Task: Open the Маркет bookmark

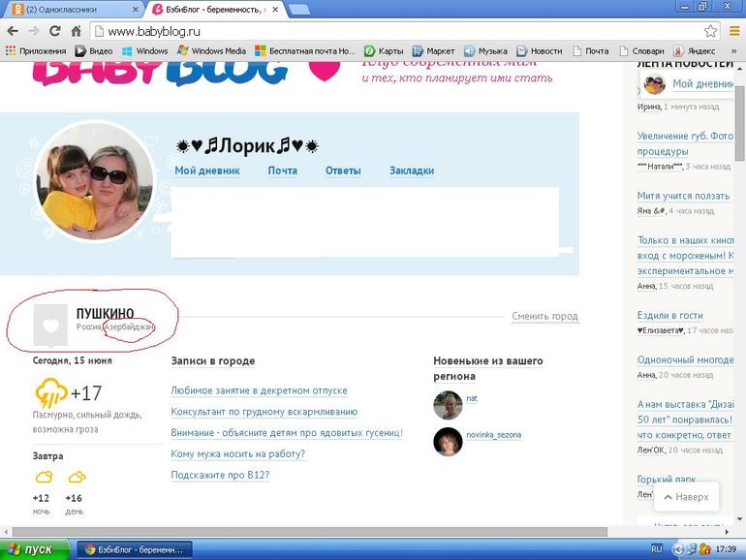Action: [x=433, y=51]
